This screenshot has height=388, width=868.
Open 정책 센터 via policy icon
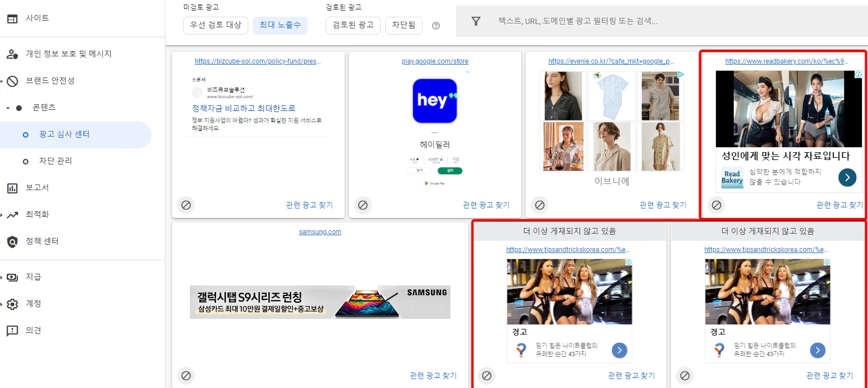pyautogui.click(x=12, y=241)
